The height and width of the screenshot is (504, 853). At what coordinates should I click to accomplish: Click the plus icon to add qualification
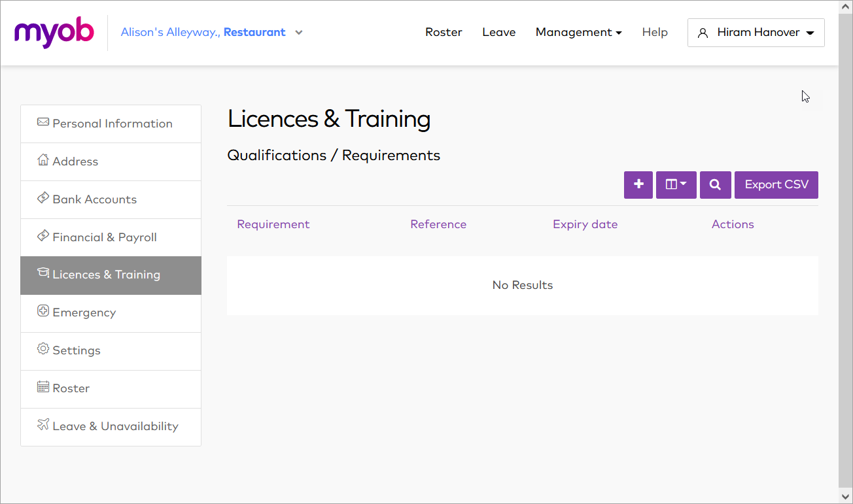point(638,185)
